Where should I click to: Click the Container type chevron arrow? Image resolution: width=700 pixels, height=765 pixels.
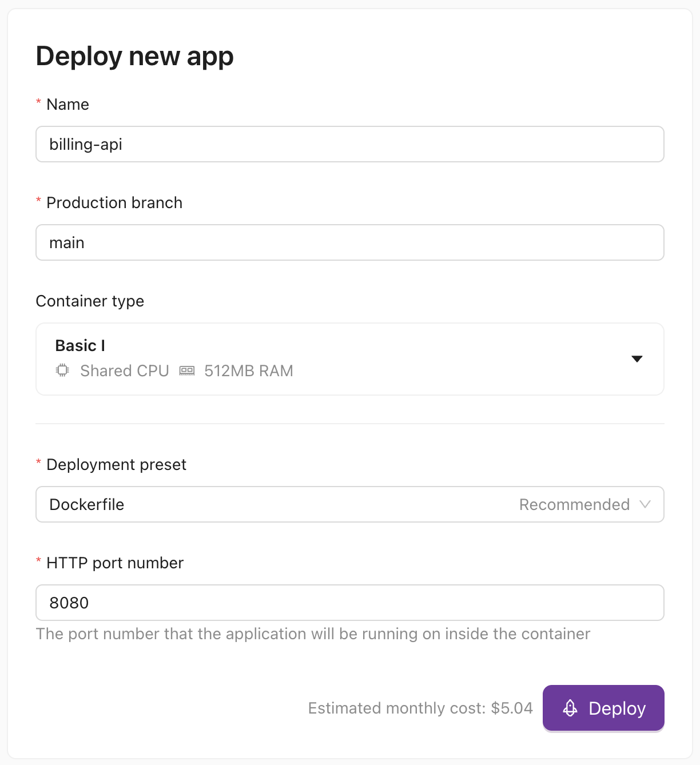click(x=637, y=359)
